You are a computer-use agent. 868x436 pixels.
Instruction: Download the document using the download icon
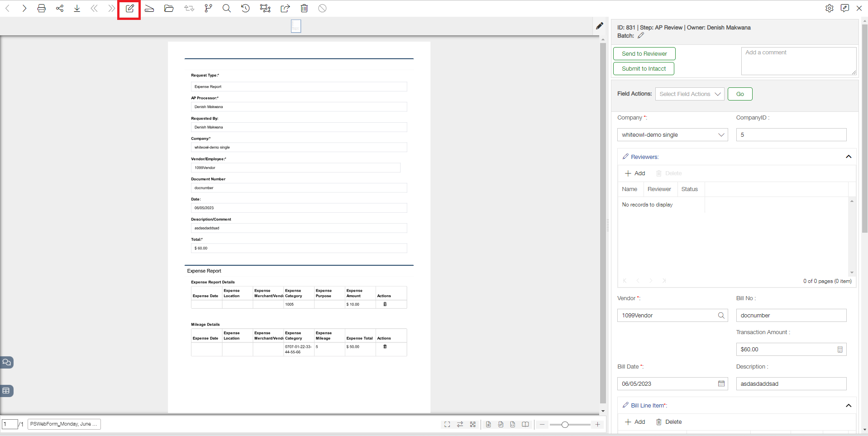pyautogui.click(x=77, y=8)
